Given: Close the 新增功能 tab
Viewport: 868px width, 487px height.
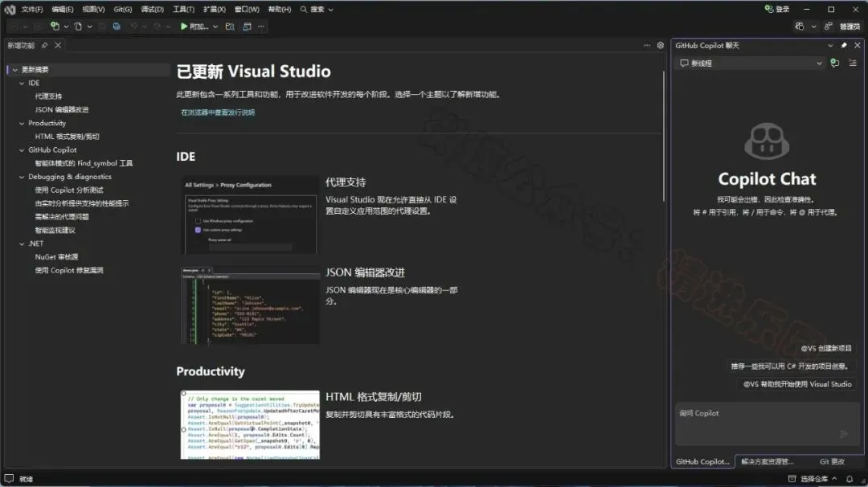Looking at the screenshot, I should pyautogui.click(x=58, y=45).
